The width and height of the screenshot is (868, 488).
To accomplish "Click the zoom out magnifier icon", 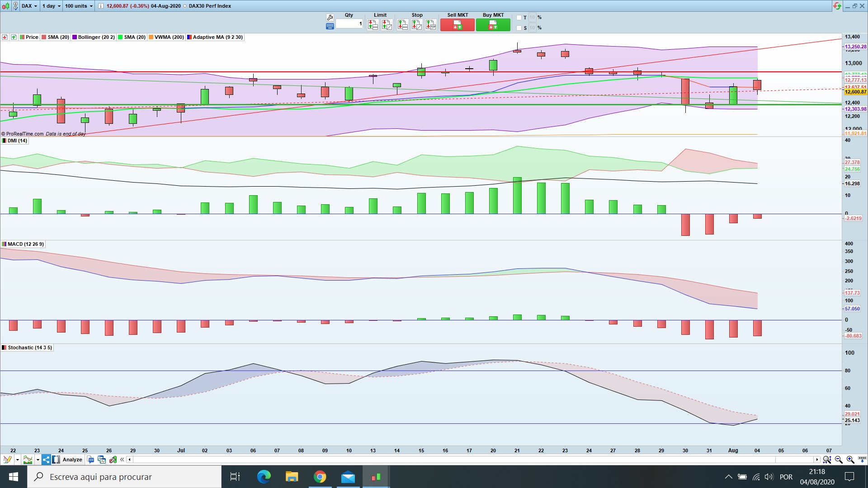I will 839,460.
